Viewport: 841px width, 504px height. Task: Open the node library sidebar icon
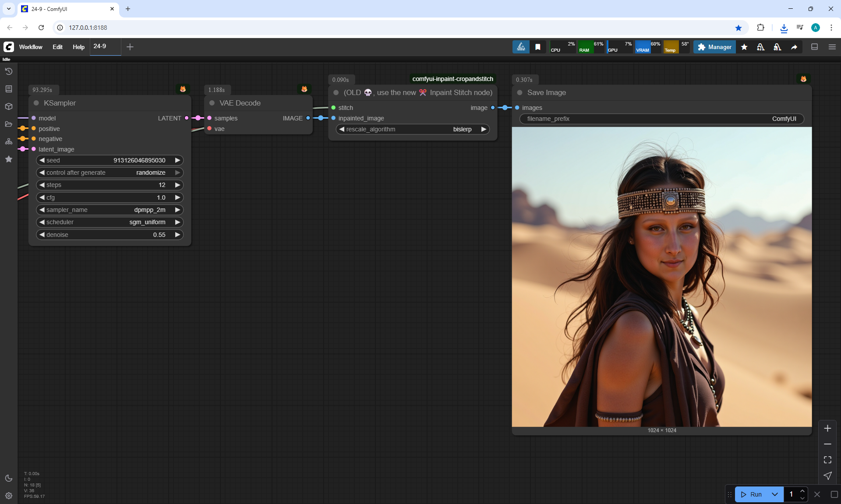(9, 89)
